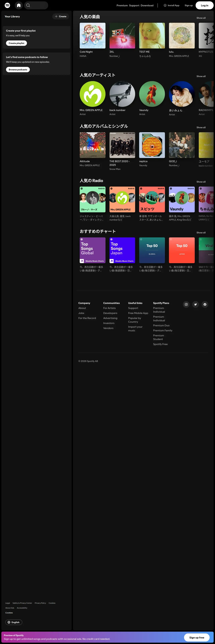Open the Vaundy artist photo
This screenshot has width=215, height=644.
[152, 94]
